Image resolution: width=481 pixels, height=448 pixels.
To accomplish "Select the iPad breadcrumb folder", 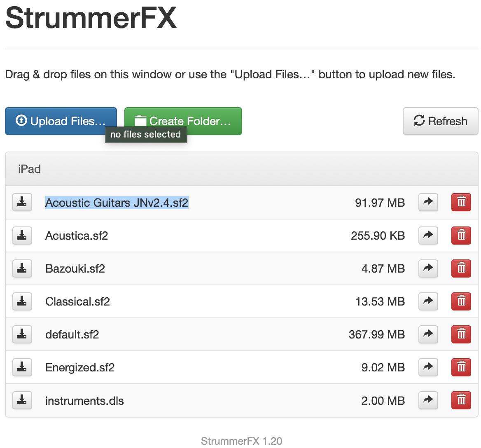I will (x=29, y=169).
